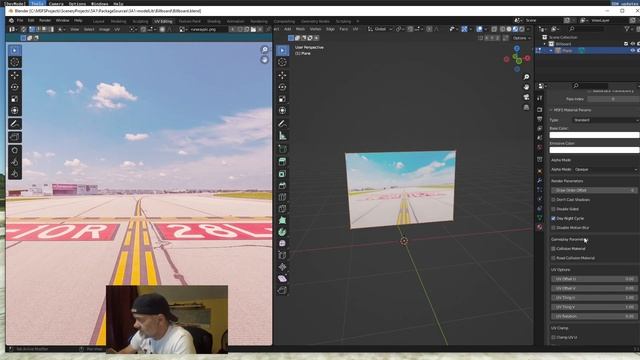The width and height of the screenshot is (640, 360).
Task: Select the Bevel tool
Action: (282, 186)
